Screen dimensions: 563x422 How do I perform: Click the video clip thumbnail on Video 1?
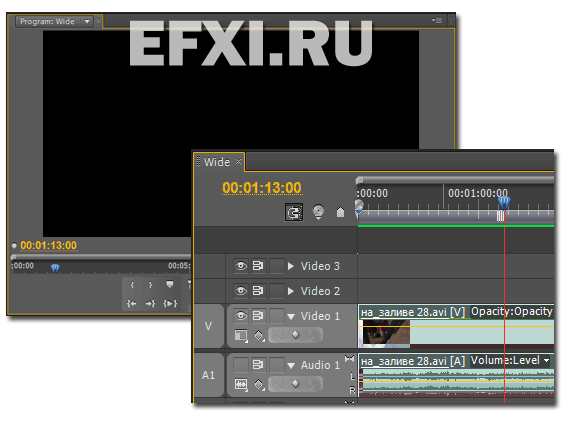coord(386,333)
